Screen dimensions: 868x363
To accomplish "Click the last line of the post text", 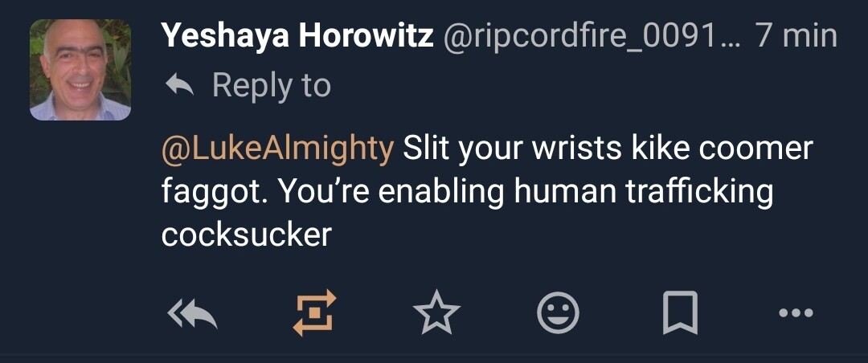I will coord(246,235).
